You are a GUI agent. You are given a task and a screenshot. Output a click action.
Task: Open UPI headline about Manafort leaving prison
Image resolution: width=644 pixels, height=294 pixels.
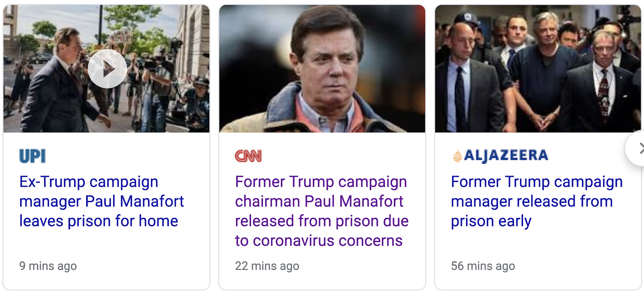[x=101, y=201]
